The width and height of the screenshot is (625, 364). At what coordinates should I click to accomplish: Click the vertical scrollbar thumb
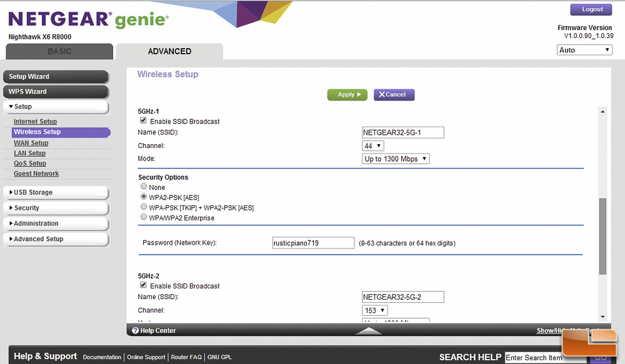pyautogui.click(x=602, y=236)
